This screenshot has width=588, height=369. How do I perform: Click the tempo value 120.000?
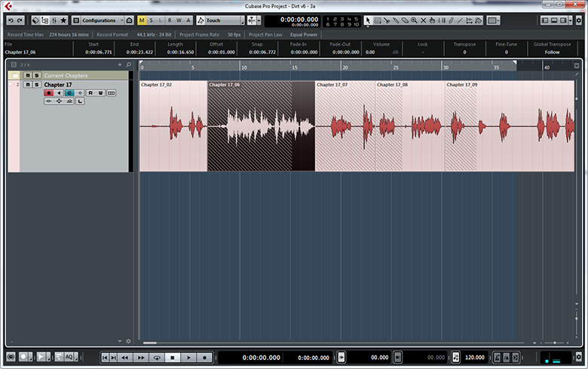(475, 358)
